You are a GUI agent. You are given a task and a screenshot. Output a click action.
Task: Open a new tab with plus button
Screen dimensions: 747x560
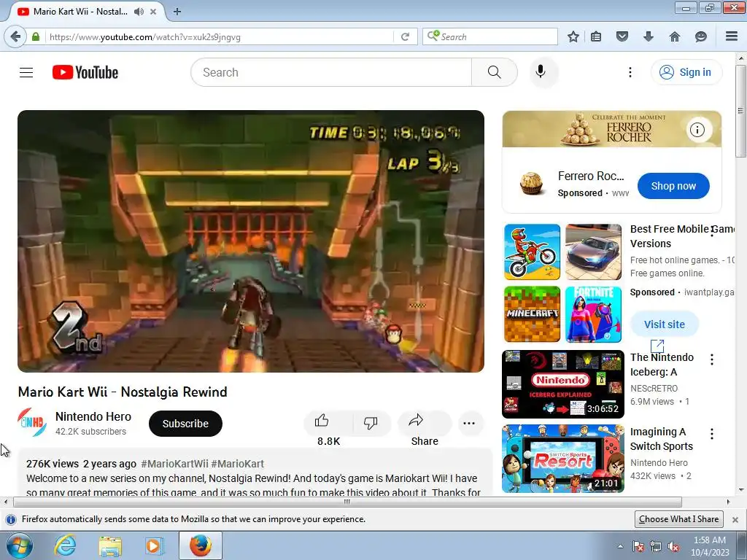coord(177,12)
